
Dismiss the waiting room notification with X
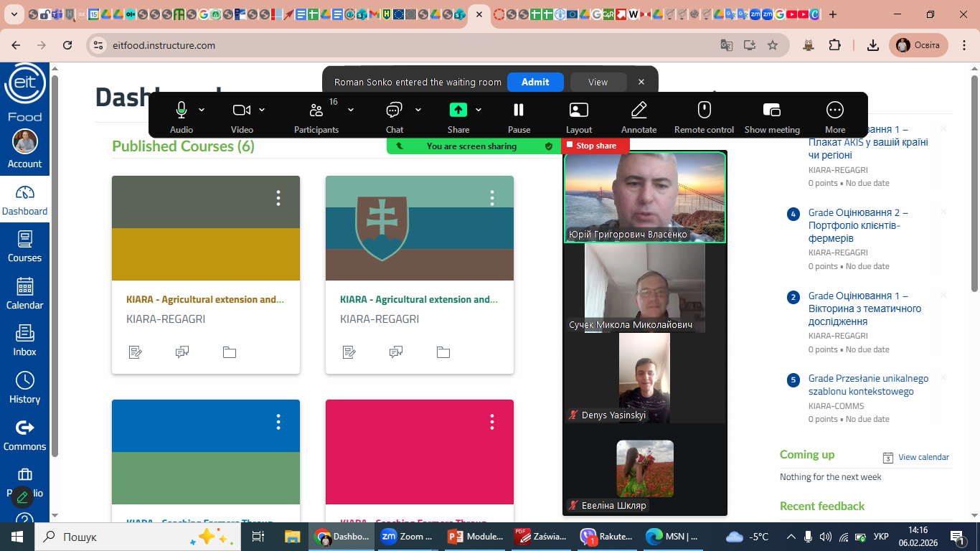[641, 82]
